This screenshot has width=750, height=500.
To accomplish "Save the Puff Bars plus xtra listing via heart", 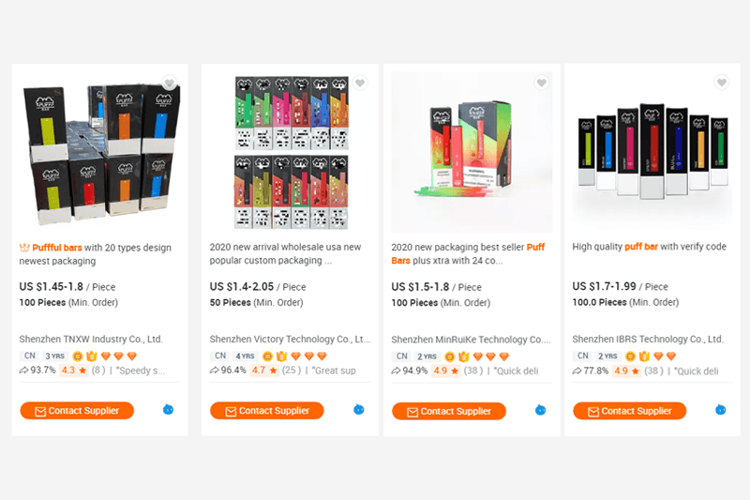I will [541, 83].
